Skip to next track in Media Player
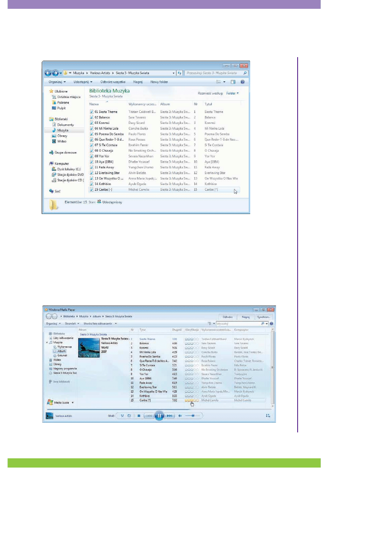392x555 pixels. pyautogui.click(x=170, y=416)
